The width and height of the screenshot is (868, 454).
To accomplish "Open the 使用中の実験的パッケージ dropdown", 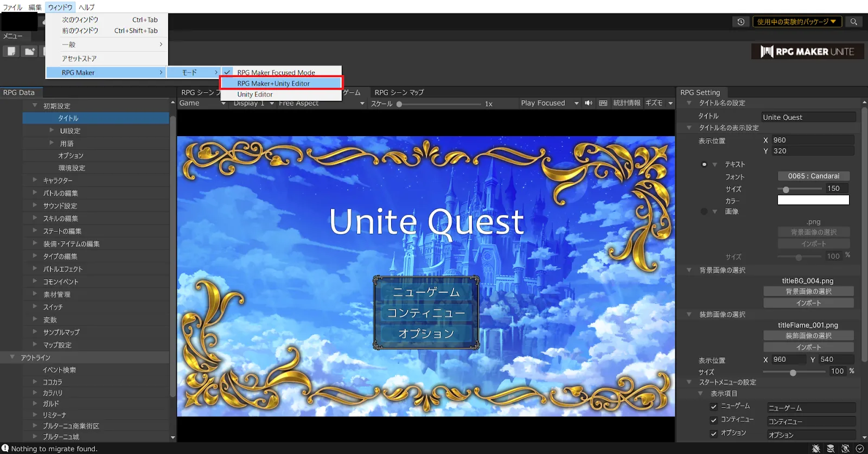I will (796, 22).
